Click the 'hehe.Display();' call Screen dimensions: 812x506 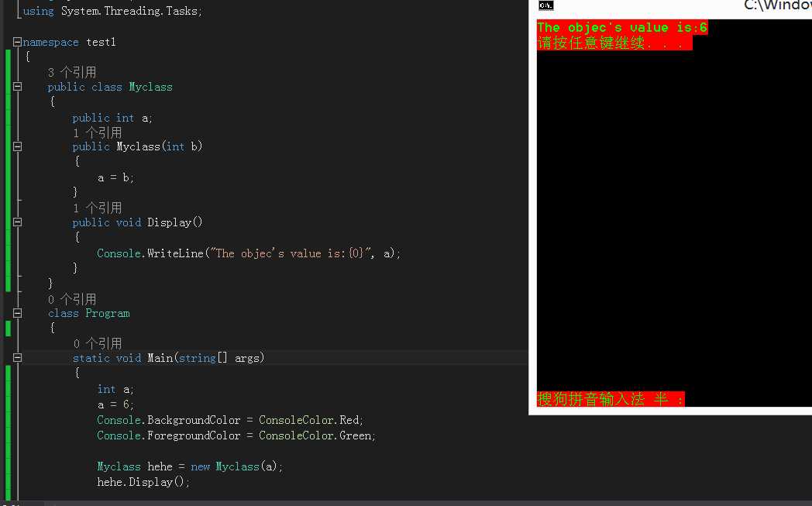[x=143, y=482]
